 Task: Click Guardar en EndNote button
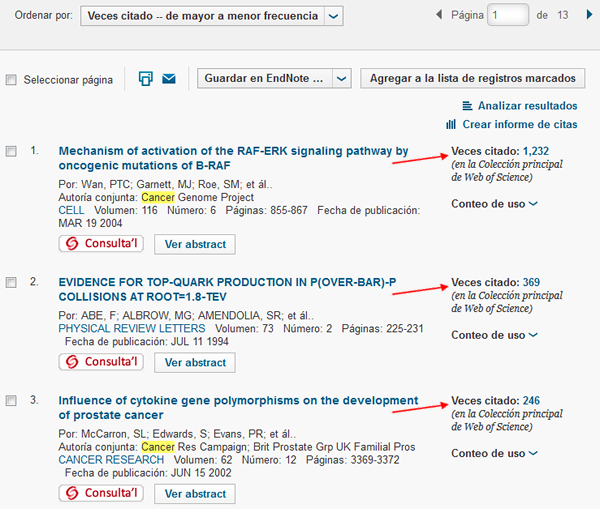pyautogui.click(x=264, y=78)
